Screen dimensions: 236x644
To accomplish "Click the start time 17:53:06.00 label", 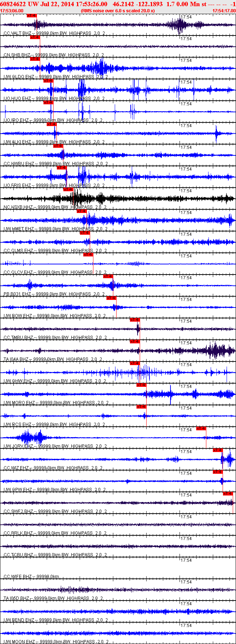I will pyautogui.click(x=12, y=11).
